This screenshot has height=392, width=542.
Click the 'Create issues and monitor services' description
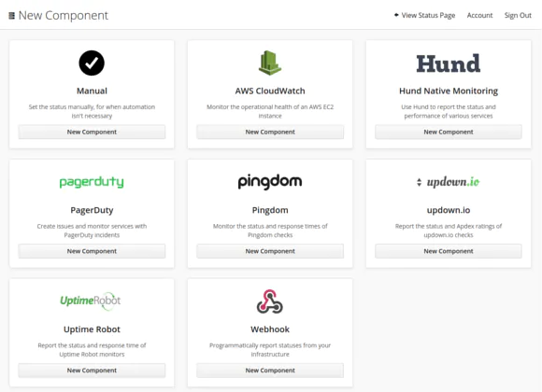[92, 231]
